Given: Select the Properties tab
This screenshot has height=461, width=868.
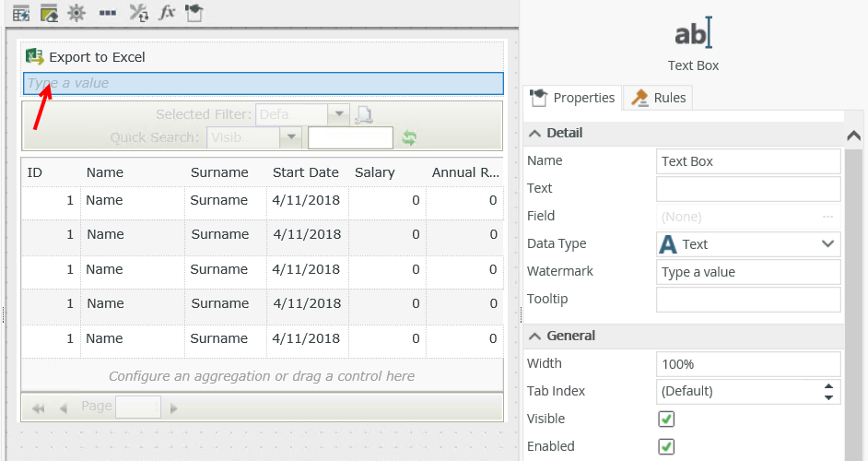Looking at the screenshot, I should (572, 98).
